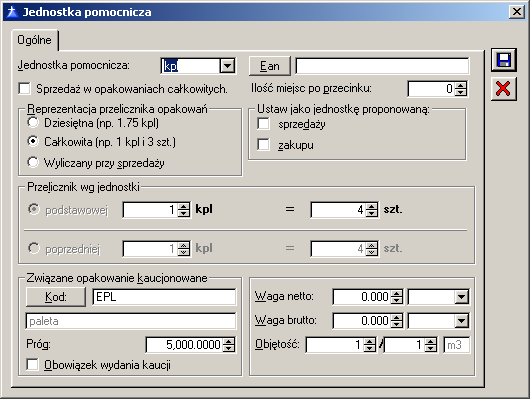Enable Obowiązek wydania kaucji checkbox

[x=32, y=365]
